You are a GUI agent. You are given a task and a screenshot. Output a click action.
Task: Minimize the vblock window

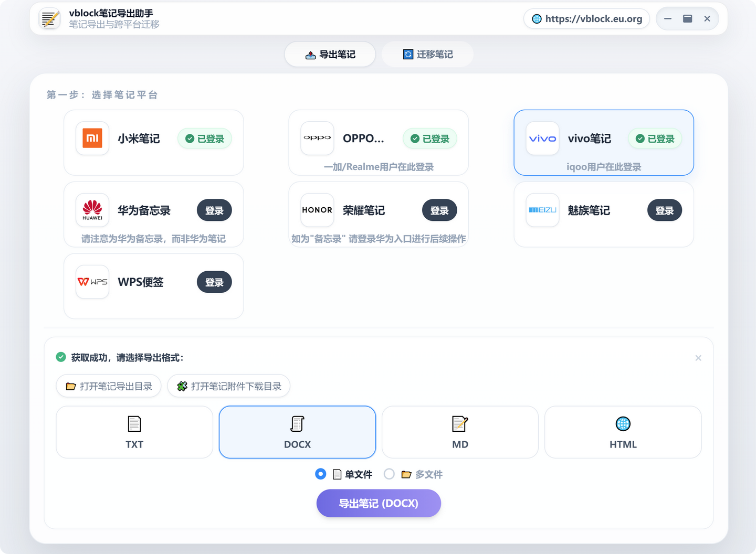(x=668, y=19)
